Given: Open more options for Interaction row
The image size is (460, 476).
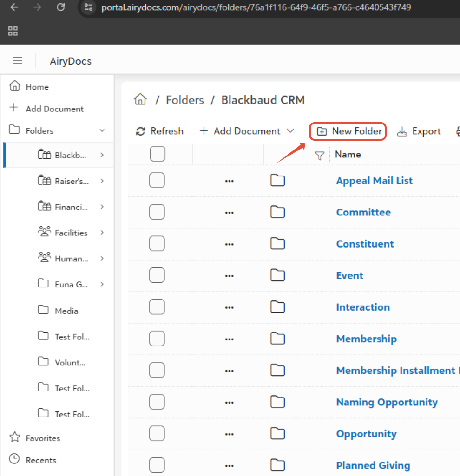Looking at the screenshot, I should tap(230, 308).
